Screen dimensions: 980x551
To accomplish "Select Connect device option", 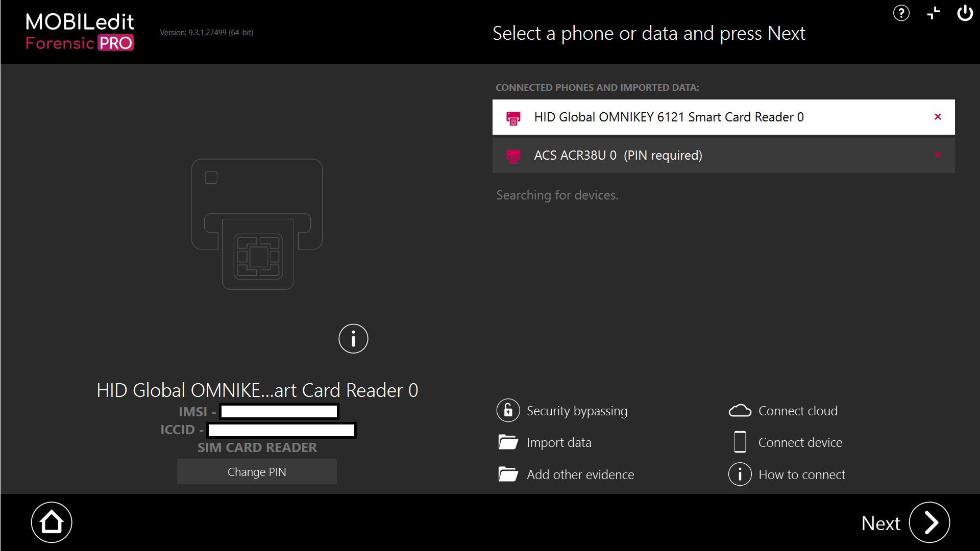I will coord(800,442).
